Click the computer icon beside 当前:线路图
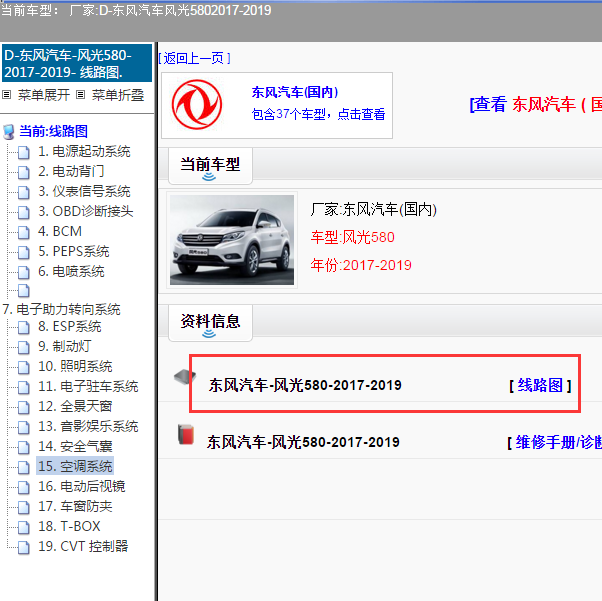 8,132
